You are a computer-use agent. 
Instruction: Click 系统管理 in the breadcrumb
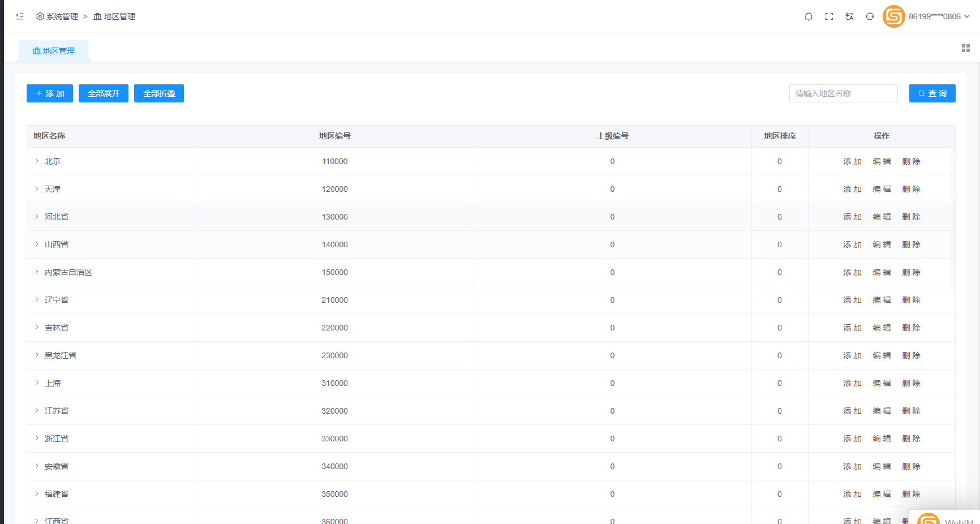click(x=57, y=16)
